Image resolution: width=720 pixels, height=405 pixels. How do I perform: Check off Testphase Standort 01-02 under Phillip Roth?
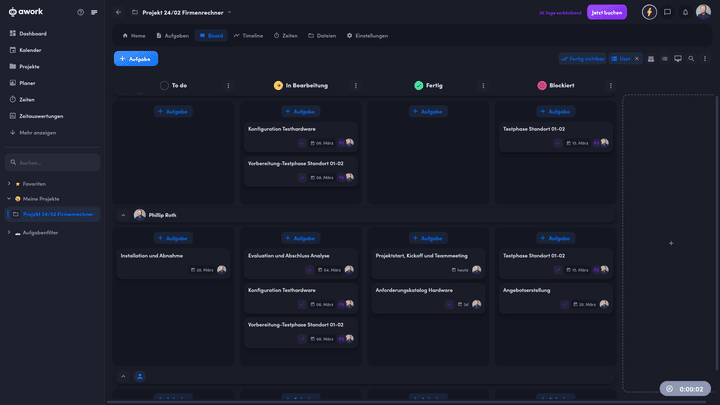[557, 270]
